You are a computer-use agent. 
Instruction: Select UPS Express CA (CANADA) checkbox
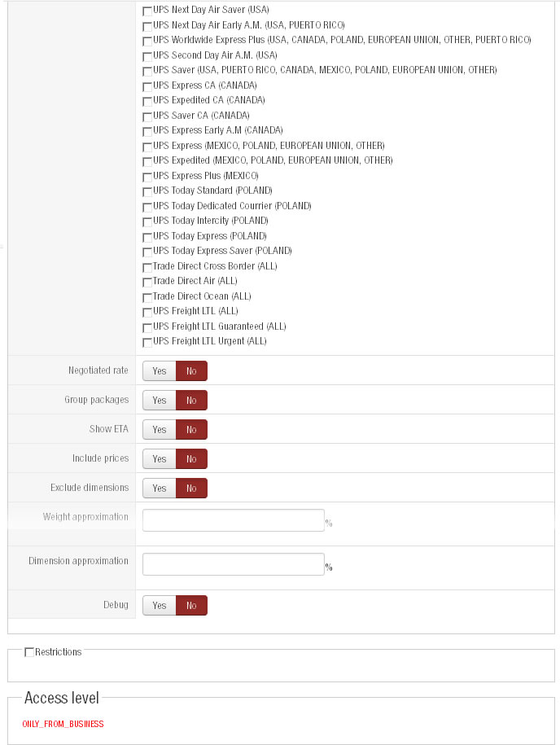[147, 85]
